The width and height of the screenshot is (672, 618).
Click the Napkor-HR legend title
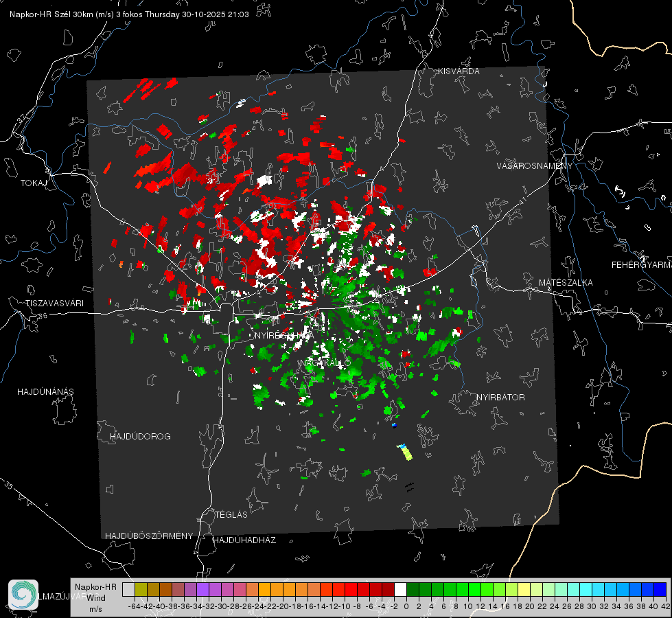pos(95,586)
